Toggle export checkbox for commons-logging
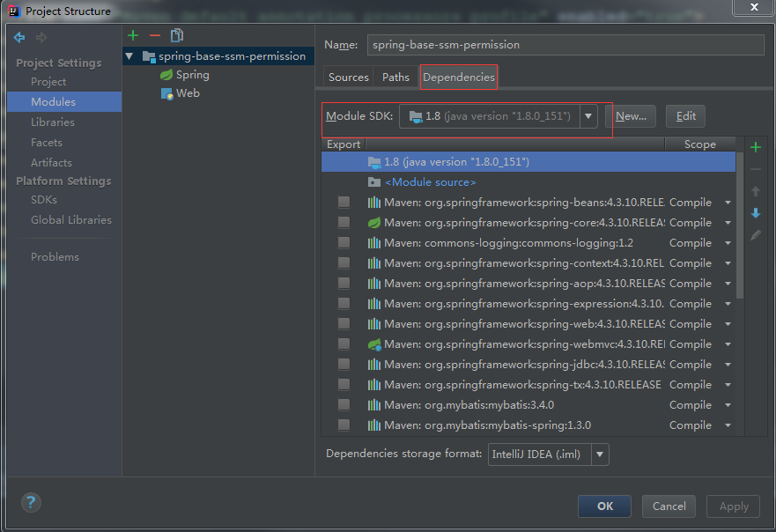776x532 pixels. pyautogui.click(x=344, y=242)
